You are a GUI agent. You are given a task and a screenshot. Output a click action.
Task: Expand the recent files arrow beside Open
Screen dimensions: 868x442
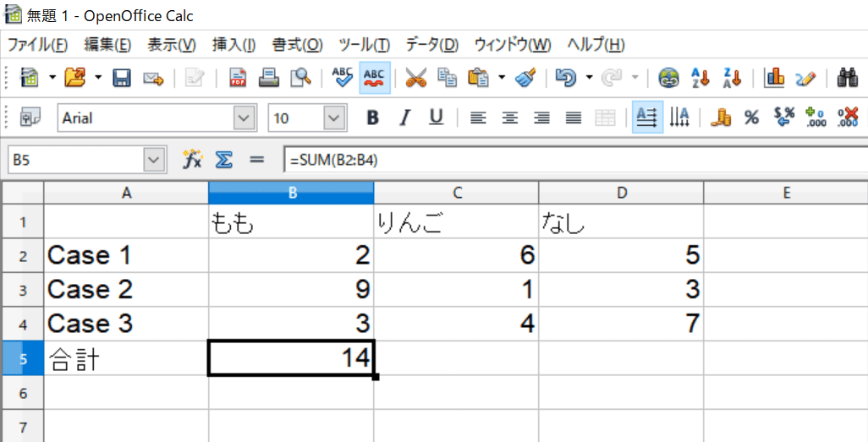coord(99,78)
